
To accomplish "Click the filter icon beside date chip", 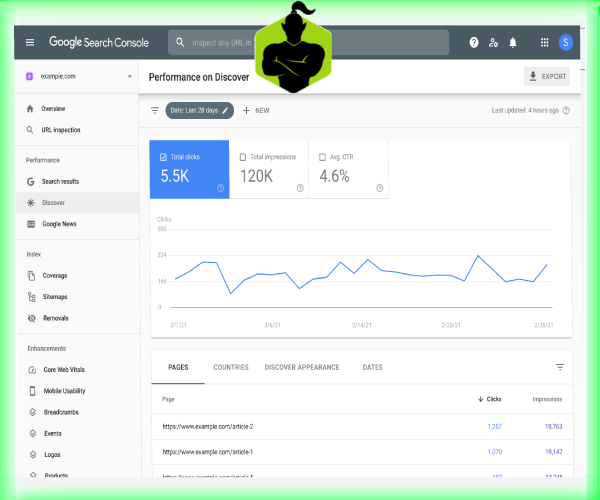I will [155, 110].
